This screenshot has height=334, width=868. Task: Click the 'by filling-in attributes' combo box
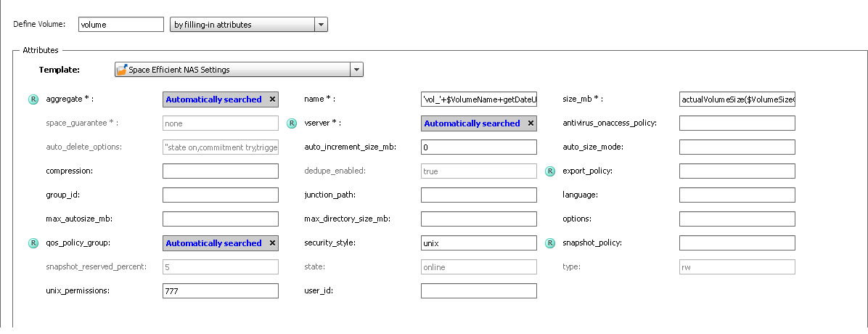pos(248,25)
